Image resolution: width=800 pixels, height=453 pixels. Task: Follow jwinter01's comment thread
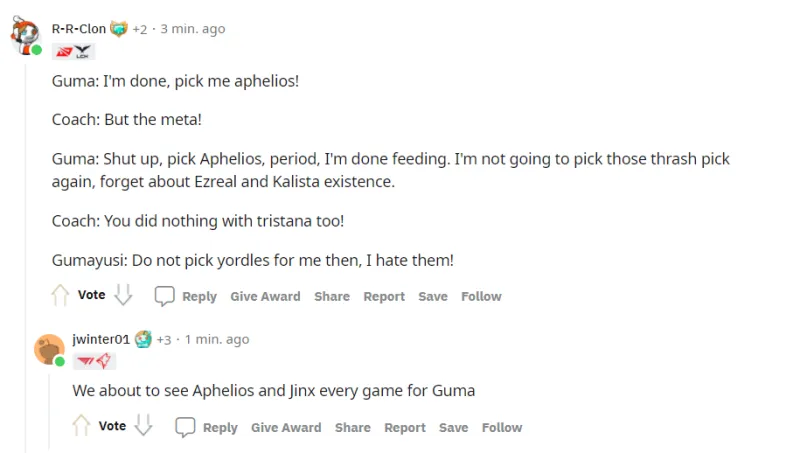click(502, 427)
